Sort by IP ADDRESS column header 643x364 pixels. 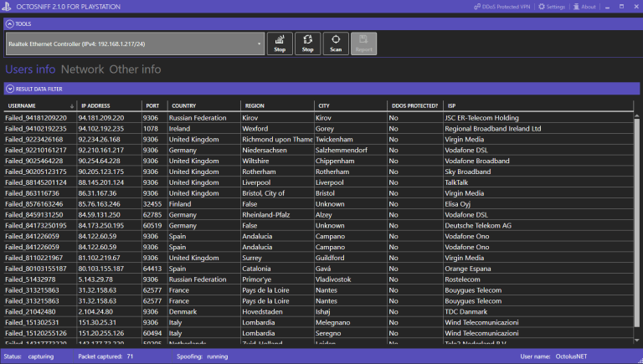[x=95, y=105]
